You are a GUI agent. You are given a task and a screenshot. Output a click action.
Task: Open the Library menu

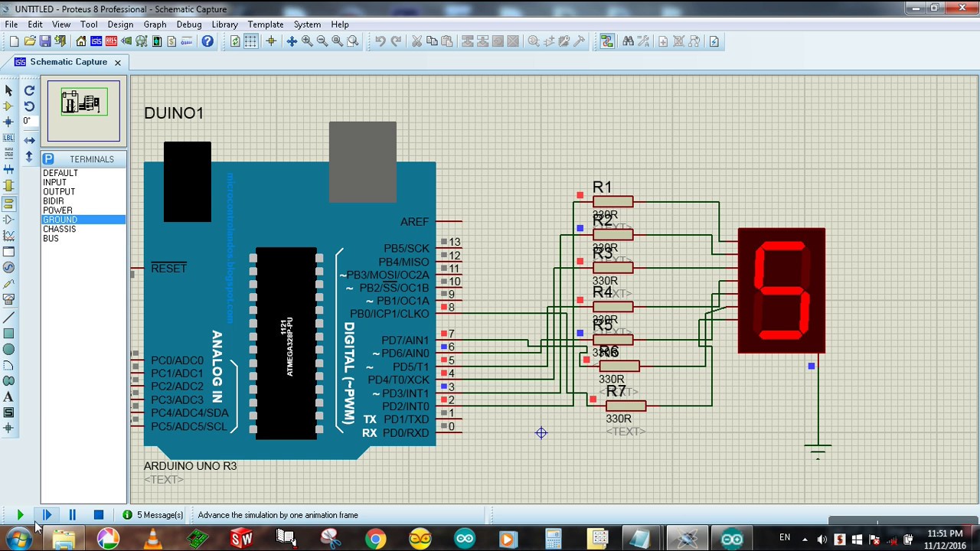tap(224, 24)
